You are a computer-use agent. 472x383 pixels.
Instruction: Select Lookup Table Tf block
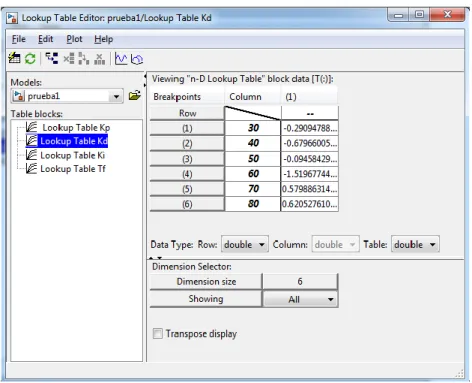pos(73,169)
